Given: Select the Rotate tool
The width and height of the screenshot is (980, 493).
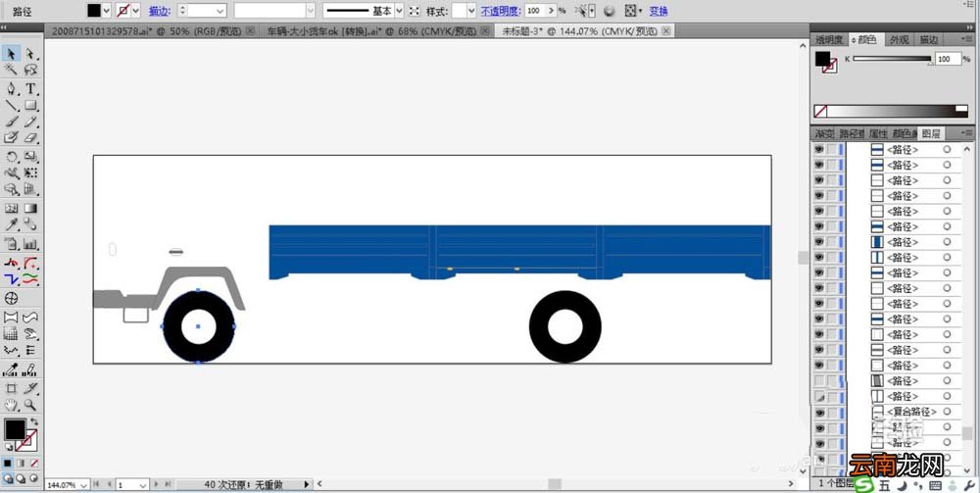Looking at the screenshot, I should click(11, 156).
